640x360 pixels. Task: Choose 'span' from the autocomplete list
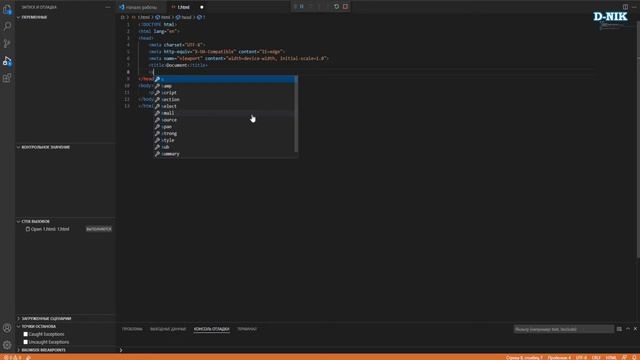point(225,127)
